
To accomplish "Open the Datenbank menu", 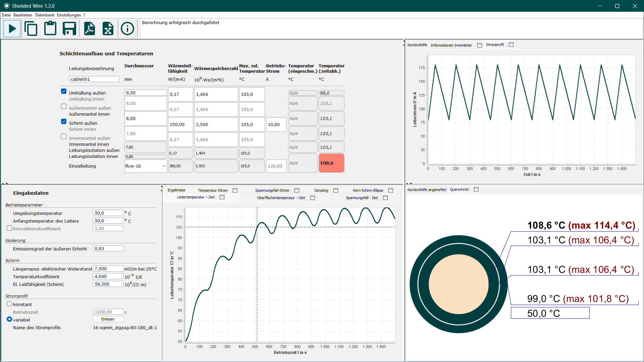I will pyautogui.click(x=45, y=15).
